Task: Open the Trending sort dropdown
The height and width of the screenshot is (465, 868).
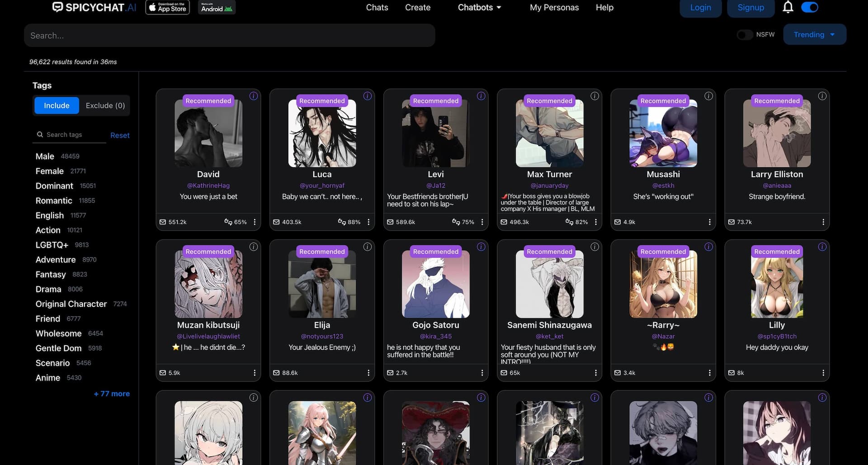Action: [814, 35]
